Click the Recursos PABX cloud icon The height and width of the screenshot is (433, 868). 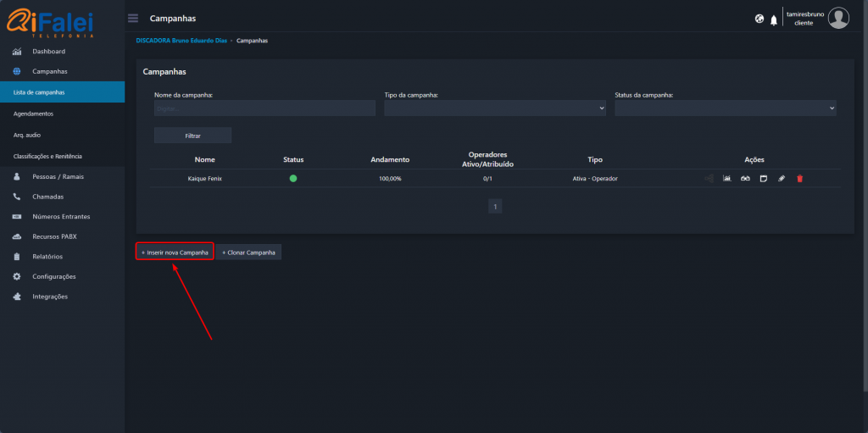point(17,236)
